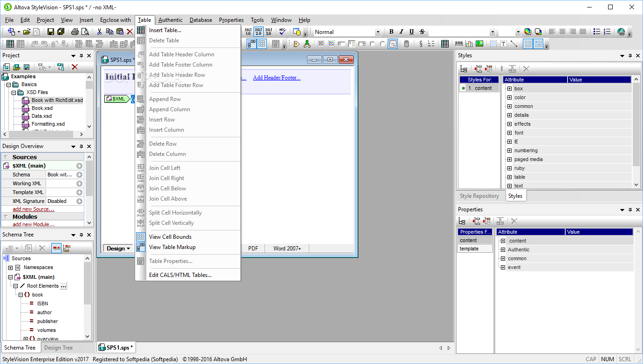Expand the box attribute in Styles panel
The height and width of the screenshot is (364, 643).
509,88
